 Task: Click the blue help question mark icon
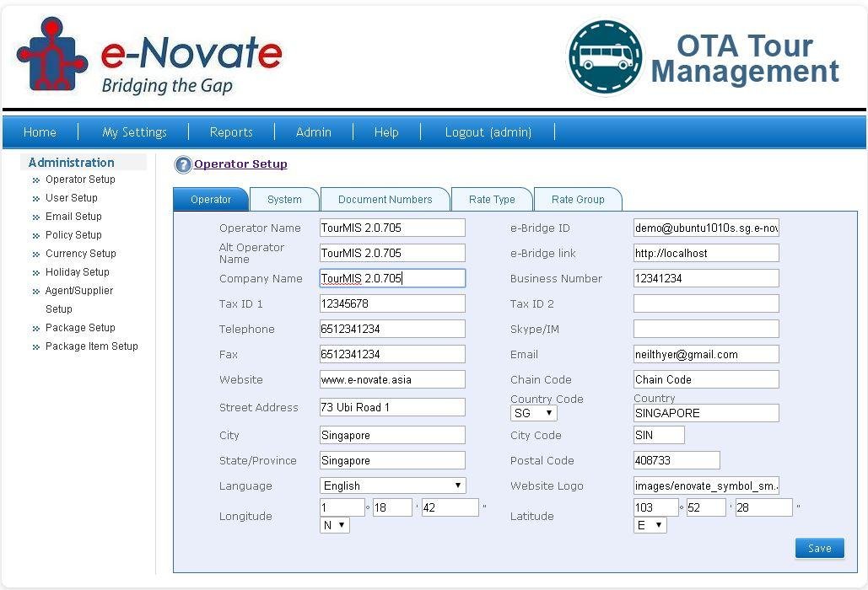(x=183, y=164)
